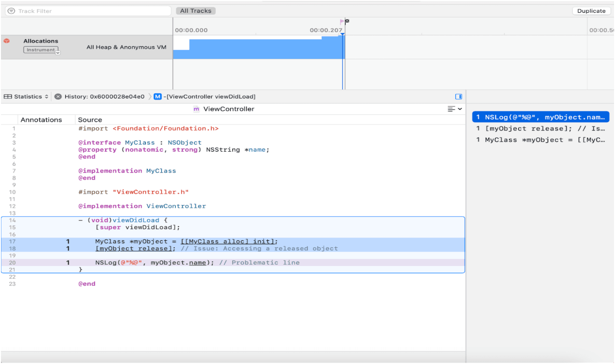Image resolution: width=616 pixels, height=364 pixels.
Task: Select the MyClass *myObject entry in right sidebar
Action: tap(541, 140)
